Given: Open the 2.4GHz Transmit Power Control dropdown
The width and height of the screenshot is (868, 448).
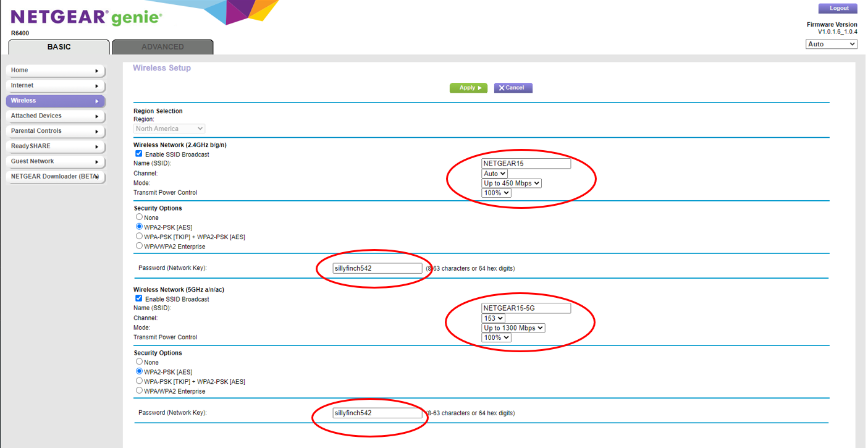Looking at the screenshot, I should pyautogui.click(x=497, y=193).
